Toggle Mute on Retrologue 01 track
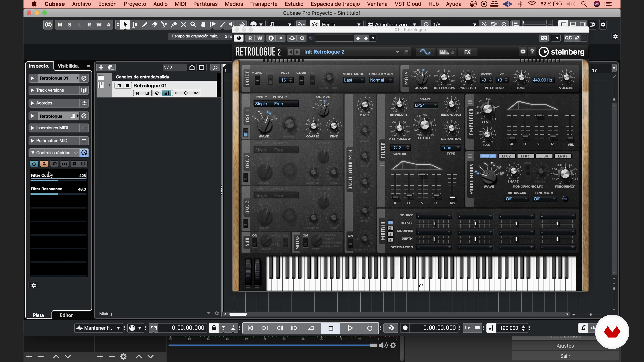 pos(119,85)
